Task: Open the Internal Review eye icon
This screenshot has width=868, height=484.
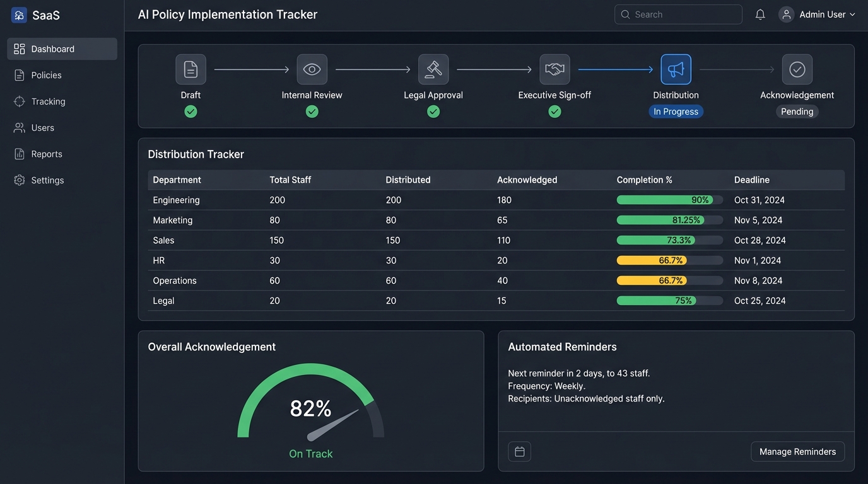Action: 312,69
